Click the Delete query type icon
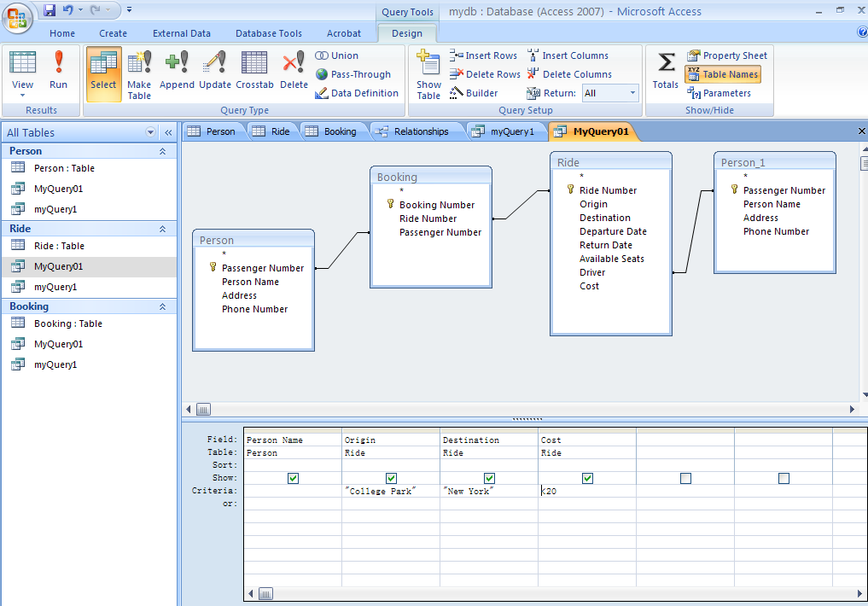This screenshot has height=606, width=868. [294, 73]
